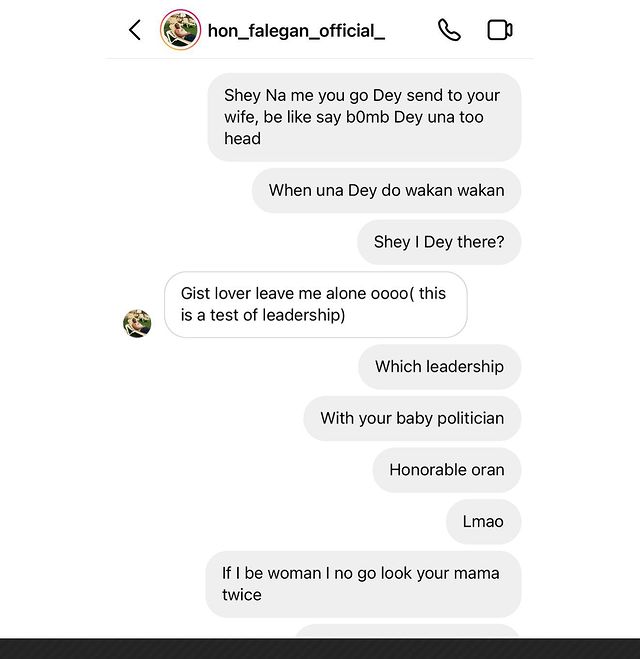Select the 'Honorable oran' message bubble

click(447, 470)
